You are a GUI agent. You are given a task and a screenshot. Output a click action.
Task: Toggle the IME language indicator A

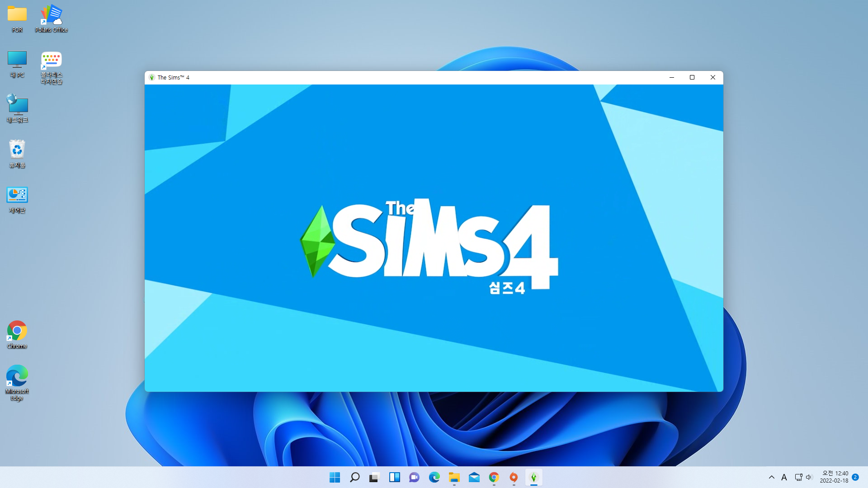click(784, 477)
